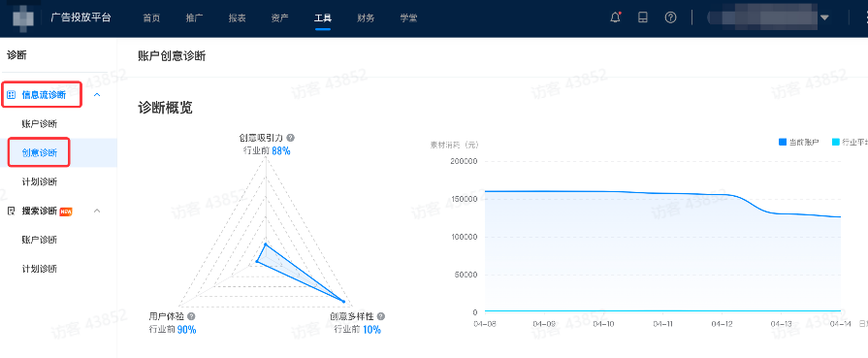This screenshot has height=358, width=868.
Task: Open 计划诊断 under 搜索诊断
Action: coord(40,269)
